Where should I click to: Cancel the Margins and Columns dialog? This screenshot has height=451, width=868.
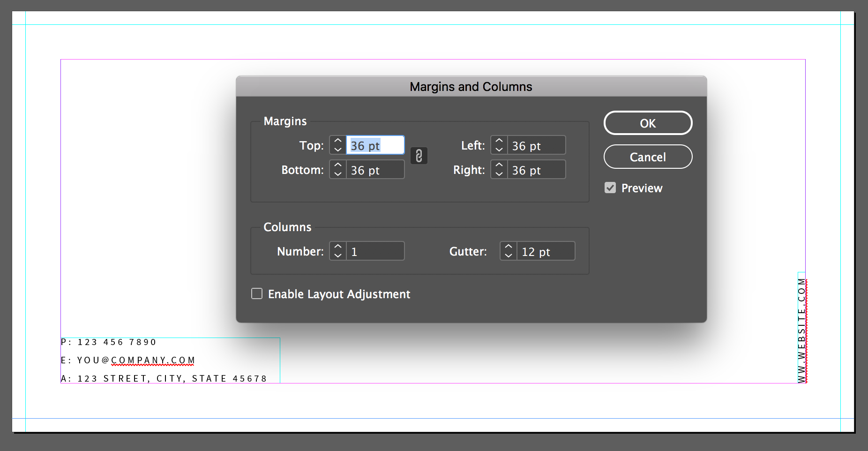coord(648,157)
